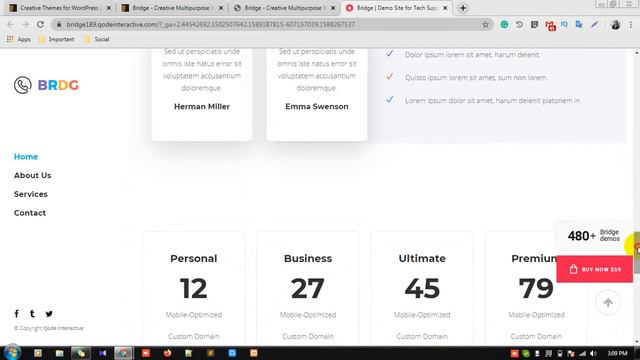This screenshot has height=360, width=640.
Task: Click the BUY NOW $59 button
Action: [x=595, y=269]
